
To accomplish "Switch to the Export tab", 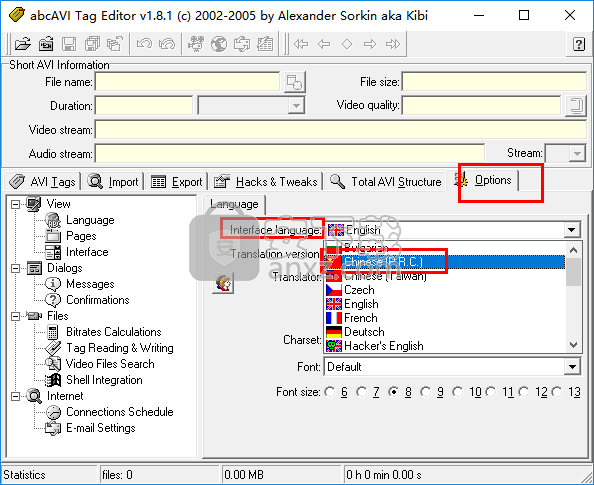I will pyautogui.click(x=177, y=182).
